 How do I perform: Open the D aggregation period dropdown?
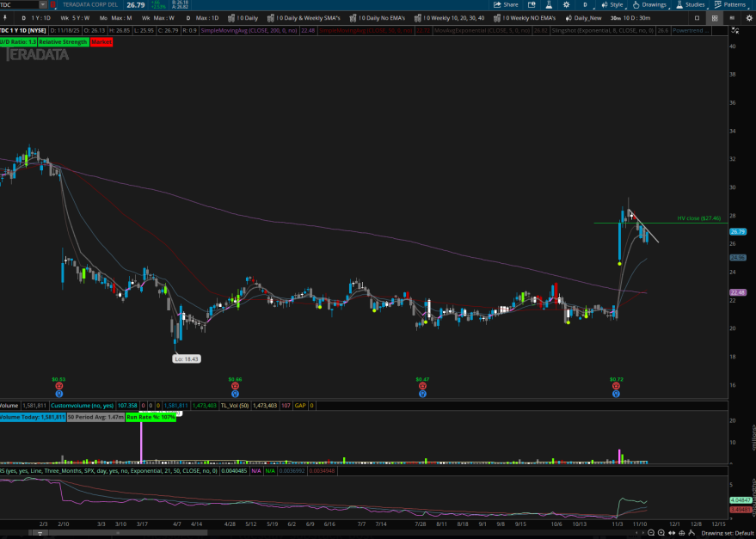click(586, 5)
